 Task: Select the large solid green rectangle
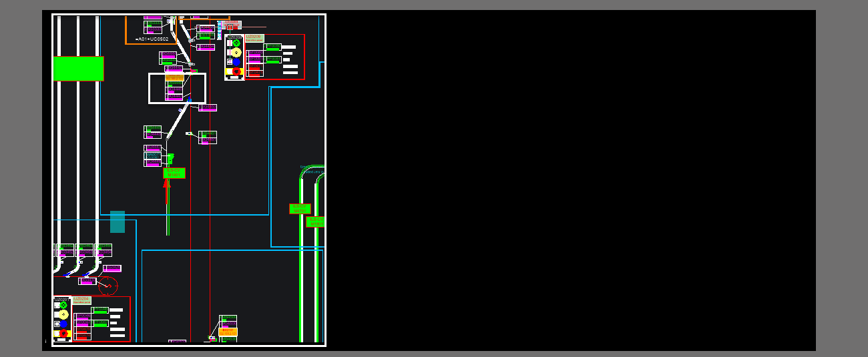click(x=78, y=69)
